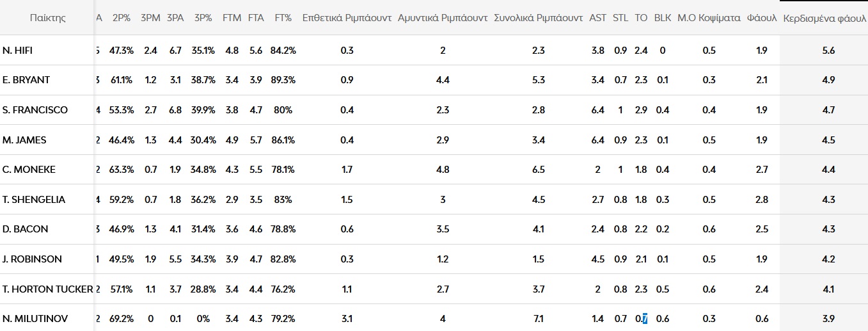Screen dimensions: 868x331
Task: Sort by the 2P% column header
Action: click(x=122, y=17)
